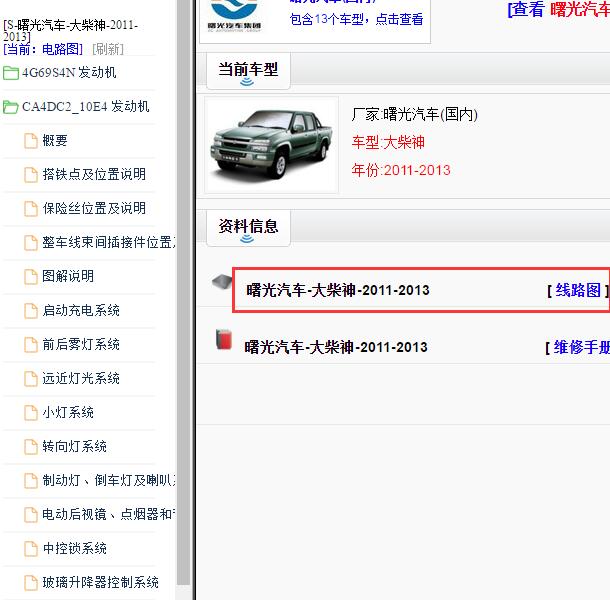The image size is (610, 600).
Task: Click the 年份:2011-2013 text
Action: click(401, 170)
